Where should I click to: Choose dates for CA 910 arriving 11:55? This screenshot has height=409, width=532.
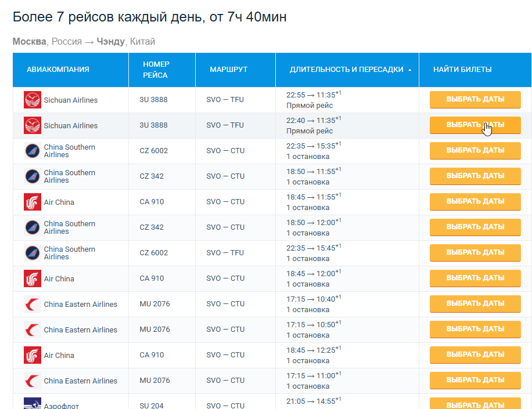475,202
